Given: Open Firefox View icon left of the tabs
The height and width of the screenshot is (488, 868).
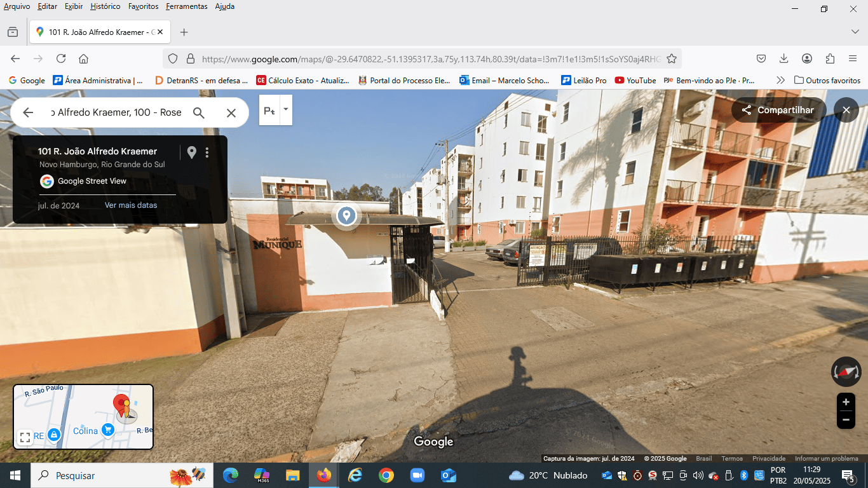Looking at the screenshot, I should click(x=13, y=32).
